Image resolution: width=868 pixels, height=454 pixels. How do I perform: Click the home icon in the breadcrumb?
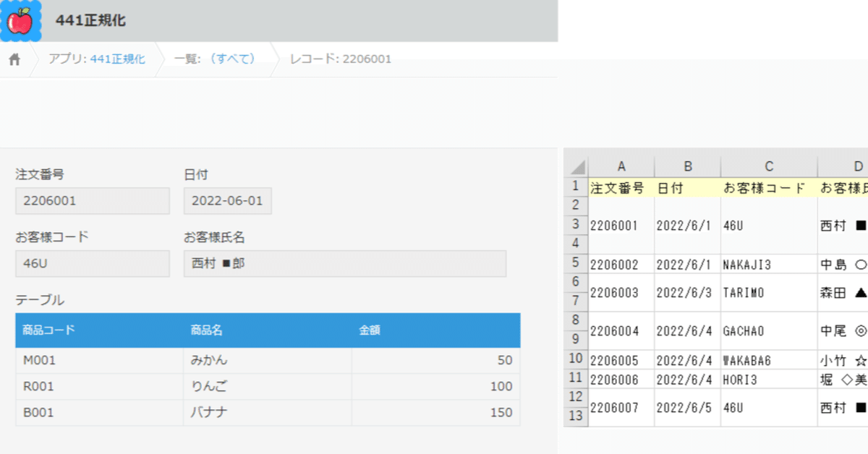pyautogui.click(x=14, y=60)
